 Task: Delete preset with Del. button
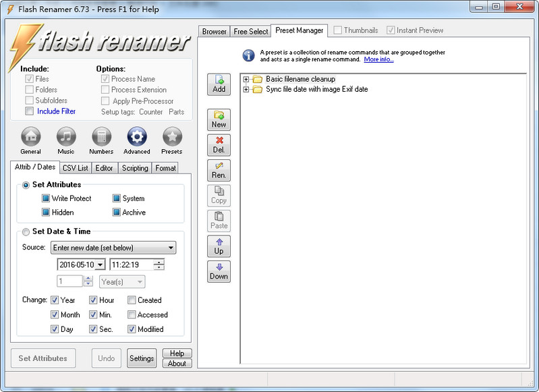(219, 145)
